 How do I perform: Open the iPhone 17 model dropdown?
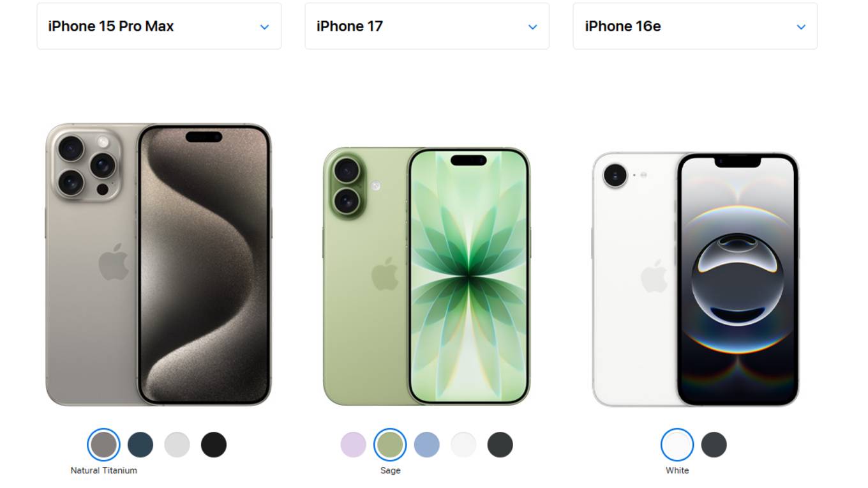427,26
